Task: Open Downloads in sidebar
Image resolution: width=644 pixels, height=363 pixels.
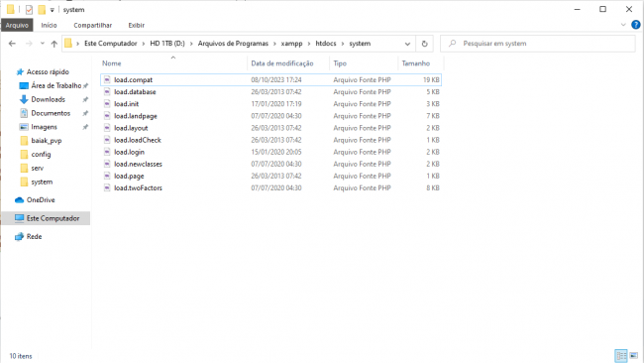Action: tap(49, 99)
